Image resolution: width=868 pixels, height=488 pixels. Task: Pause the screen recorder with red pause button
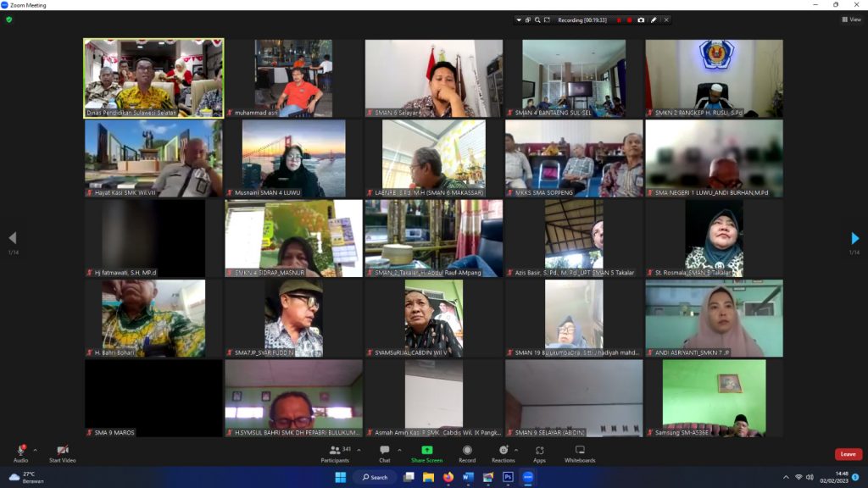(618, 19)
